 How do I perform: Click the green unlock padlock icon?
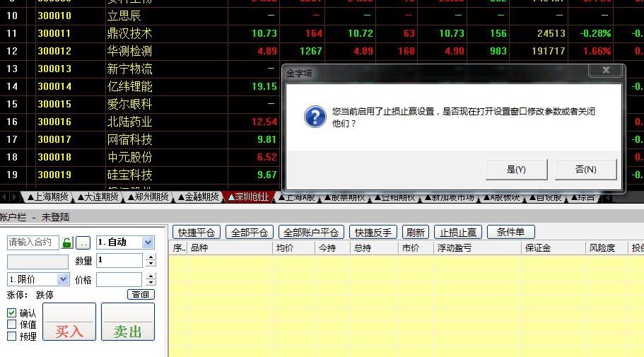pos(67,242)
